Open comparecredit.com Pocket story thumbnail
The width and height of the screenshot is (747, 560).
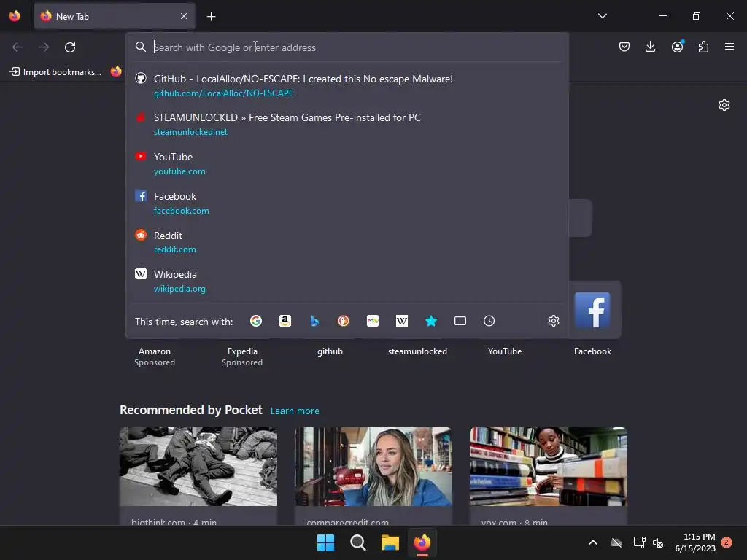[x=373, y=467]
